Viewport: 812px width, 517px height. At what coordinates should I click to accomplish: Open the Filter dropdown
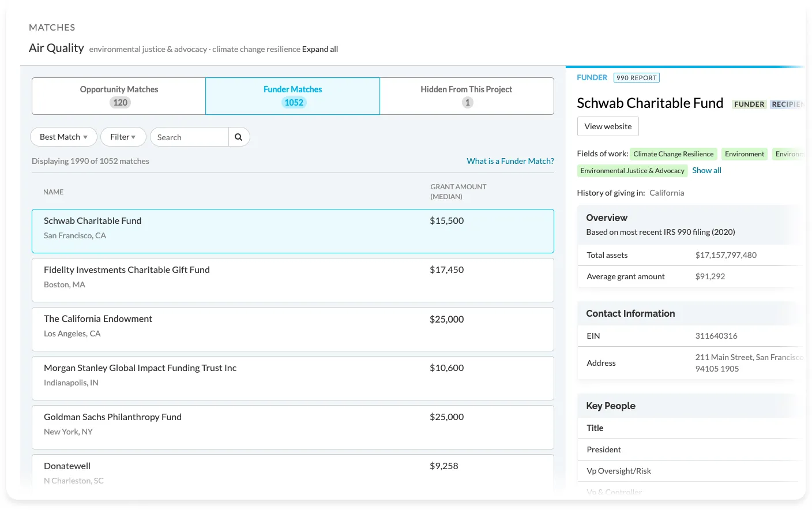[x=123, y=137]
